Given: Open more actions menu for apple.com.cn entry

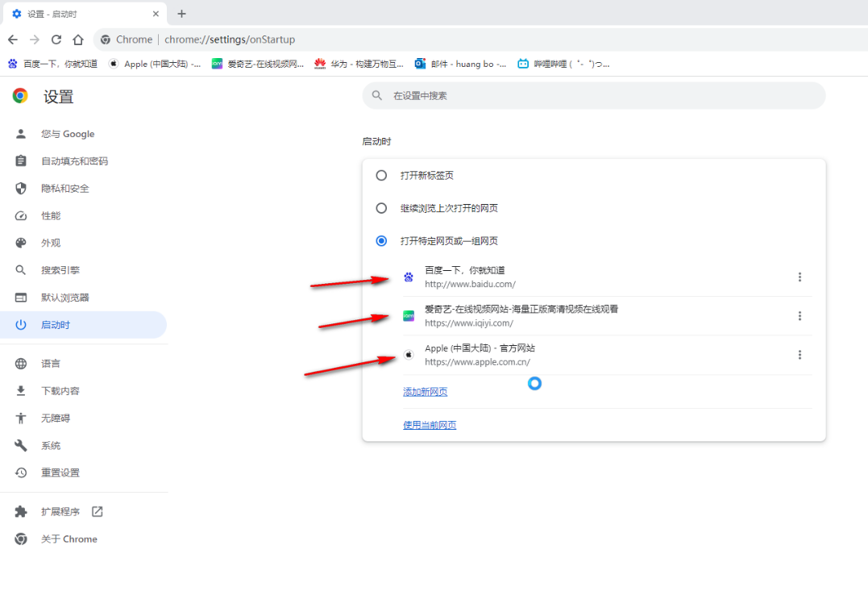Looking at the screenshot, I should point(799,354).
